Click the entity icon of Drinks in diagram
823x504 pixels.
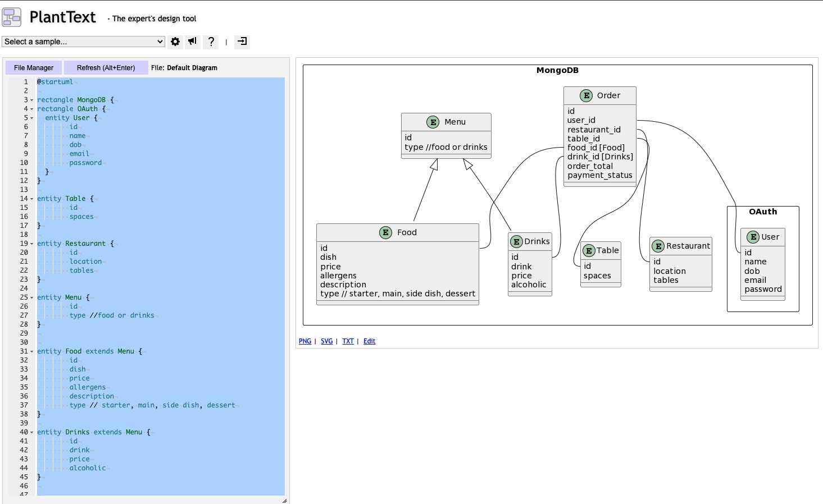516,241
